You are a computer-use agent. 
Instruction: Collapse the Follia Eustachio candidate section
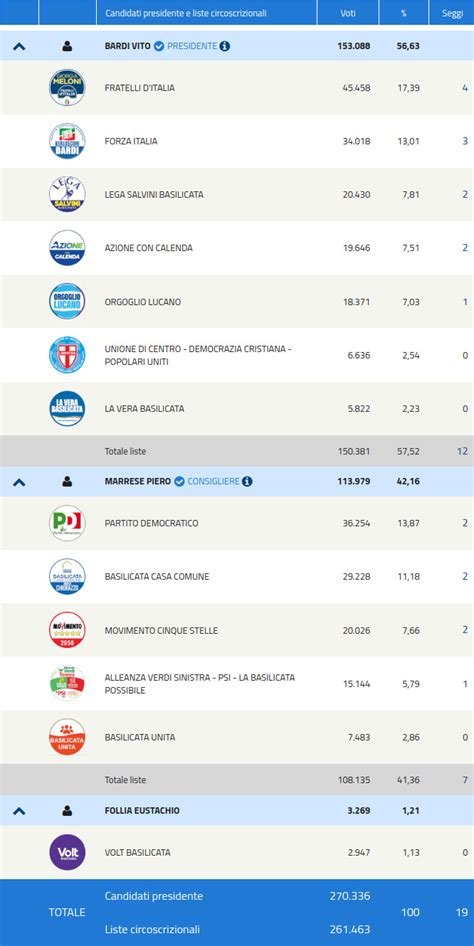point(19,811)
